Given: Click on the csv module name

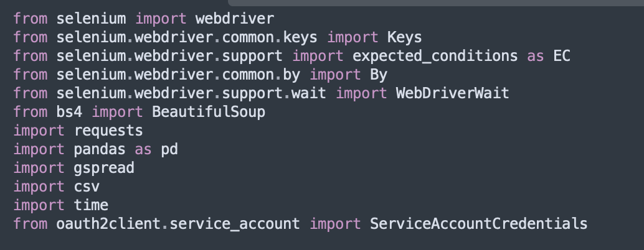Looking at the screenshot, I should (87, 187).
